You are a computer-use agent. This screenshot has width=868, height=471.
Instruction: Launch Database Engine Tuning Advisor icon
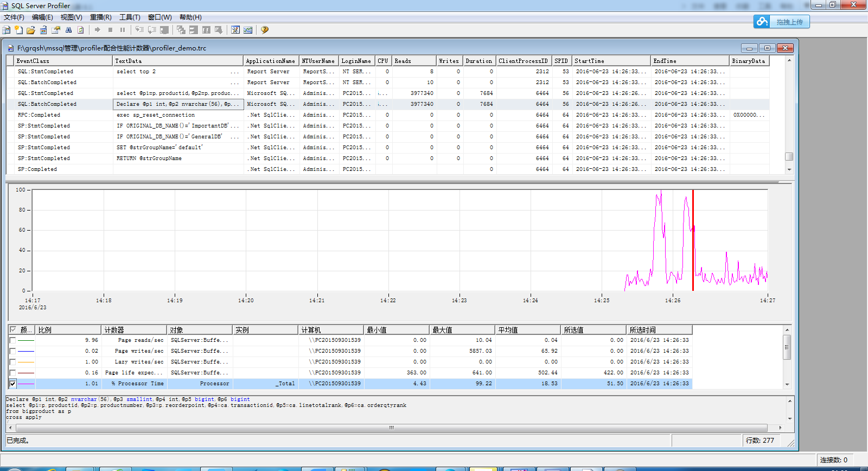coord(235,30)
